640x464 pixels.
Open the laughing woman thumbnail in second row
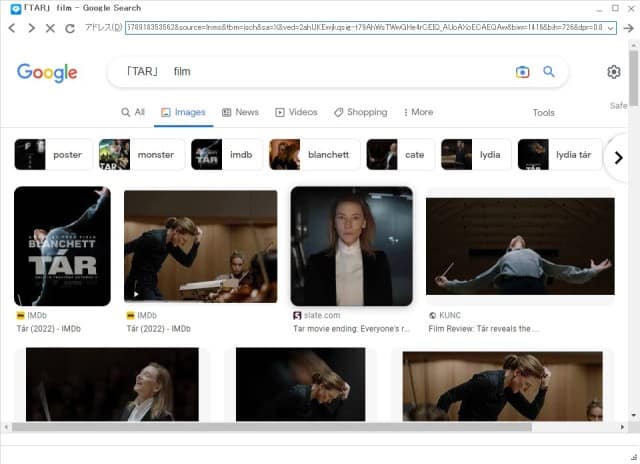pyautogui.click(x=112, y=384)
